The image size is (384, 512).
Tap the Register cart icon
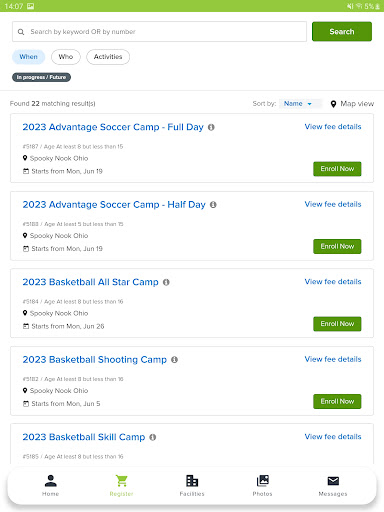coord(121,481)
